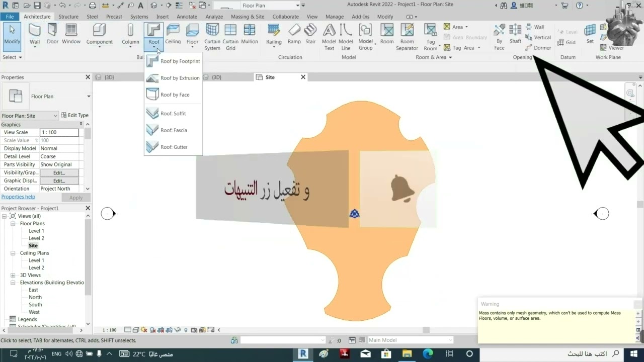Open the Area tool dropdown
This screenshot has width=644, height=362.
466,27
